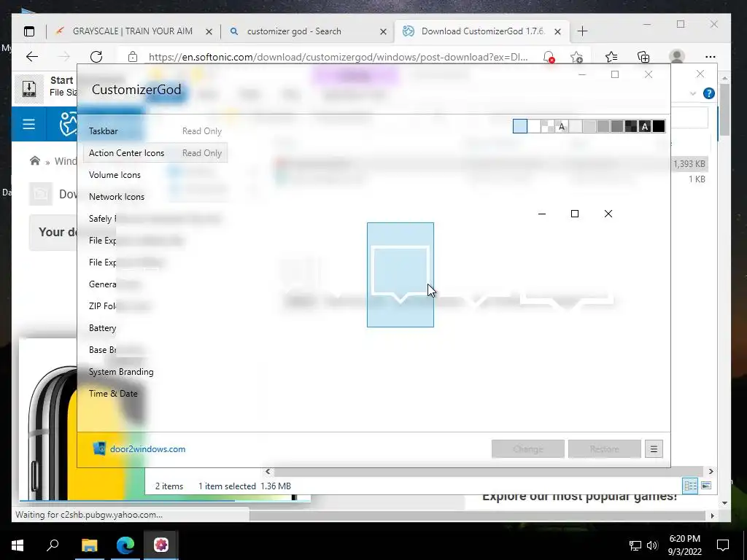Go back in Edge browser
Viewport: 747px width, 560px height.
[x=32, y=57]
